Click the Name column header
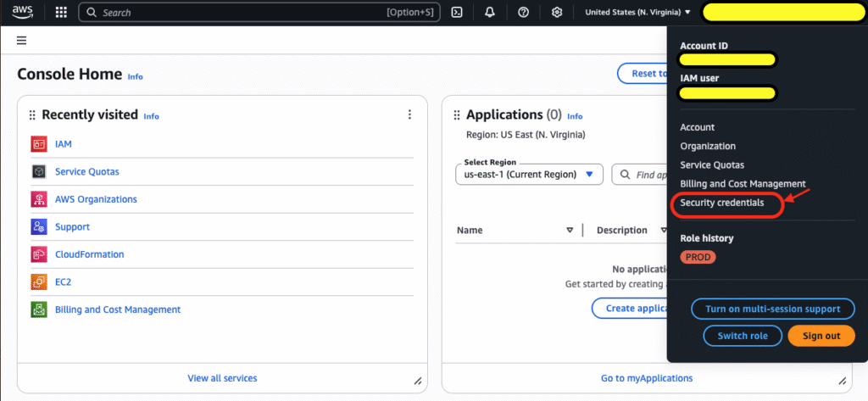The image size is (868, 401). coord(470,231)
